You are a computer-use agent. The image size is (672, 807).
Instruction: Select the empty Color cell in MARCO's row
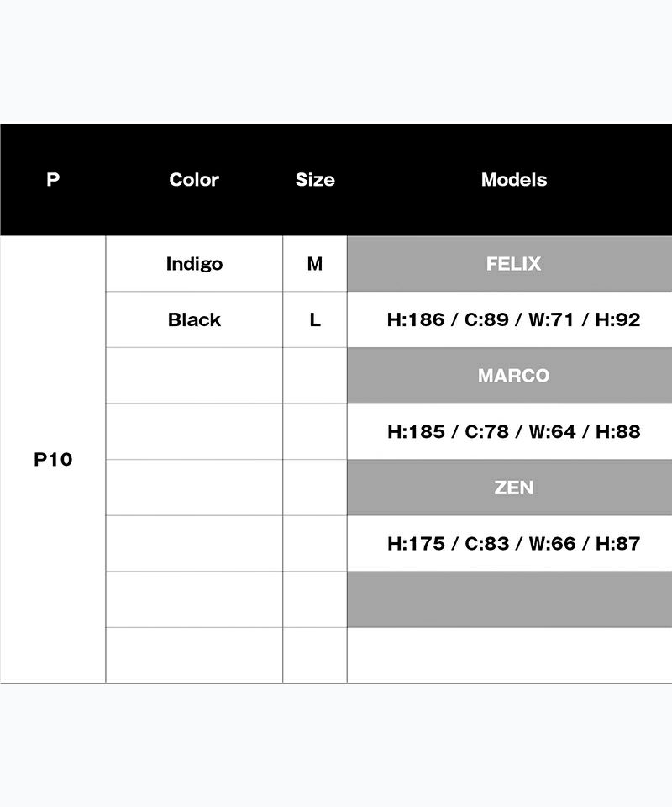pos(194,376)
